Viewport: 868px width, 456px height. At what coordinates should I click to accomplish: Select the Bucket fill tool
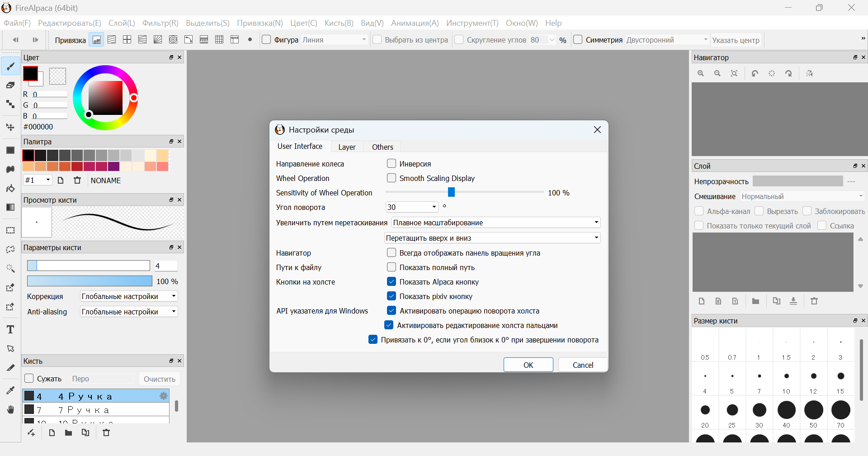pyautogui.click(x=10, y=188)
